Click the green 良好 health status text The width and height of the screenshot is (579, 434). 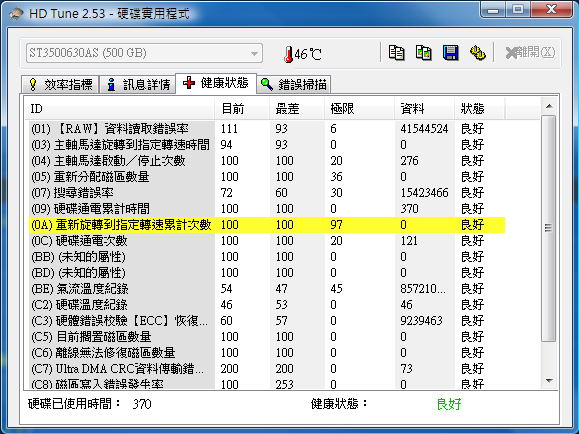(449, 404)
